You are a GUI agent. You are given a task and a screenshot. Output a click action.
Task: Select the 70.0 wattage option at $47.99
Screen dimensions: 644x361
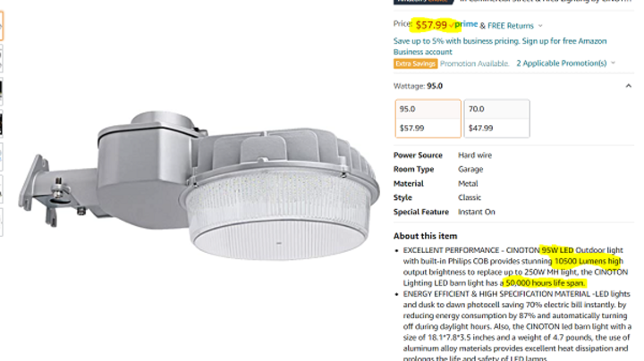pyautogui.click(x=497, y=119)
